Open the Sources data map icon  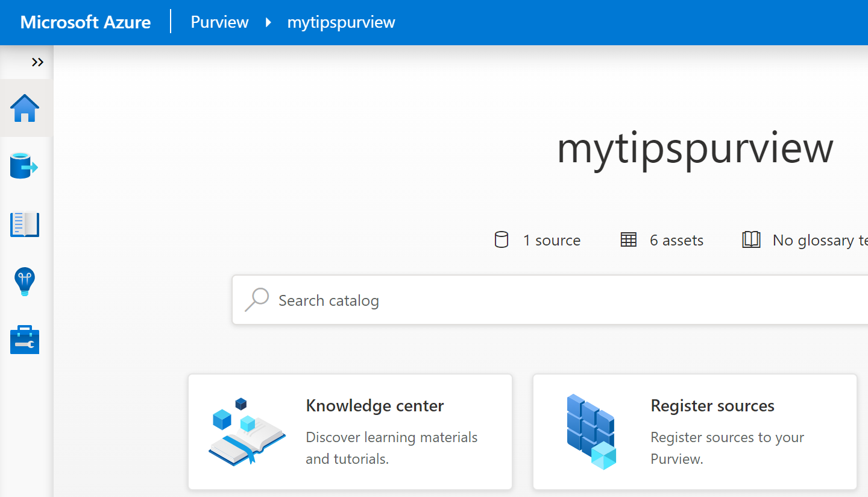pos(25,166)
